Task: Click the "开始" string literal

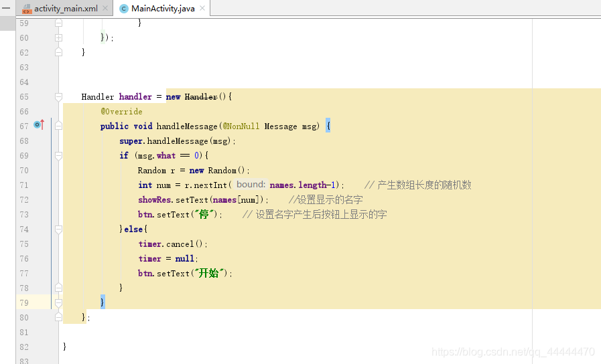Action: [209, 273]
